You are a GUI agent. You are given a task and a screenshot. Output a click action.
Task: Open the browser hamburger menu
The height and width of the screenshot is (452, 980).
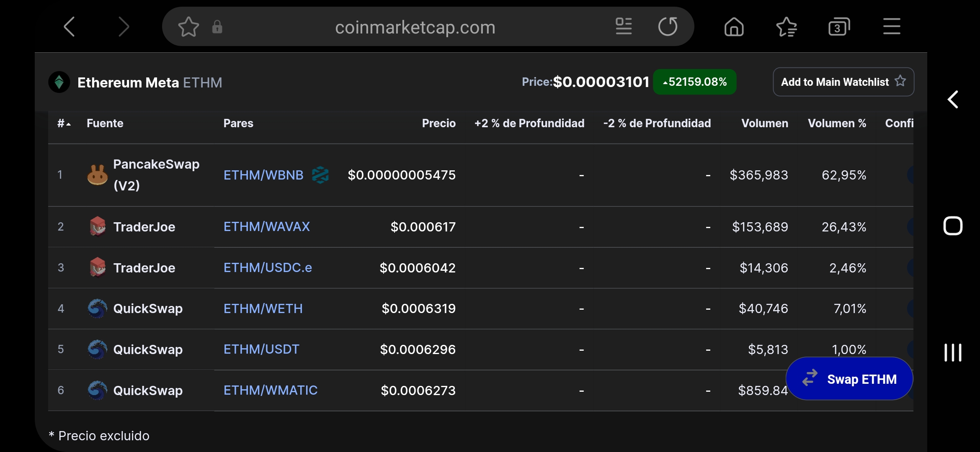(892, 27)
